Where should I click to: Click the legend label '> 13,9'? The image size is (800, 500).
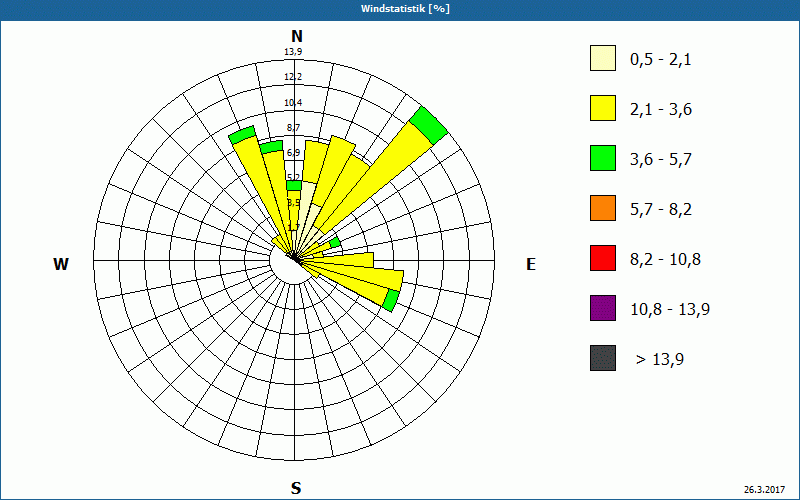click(660, 360)
